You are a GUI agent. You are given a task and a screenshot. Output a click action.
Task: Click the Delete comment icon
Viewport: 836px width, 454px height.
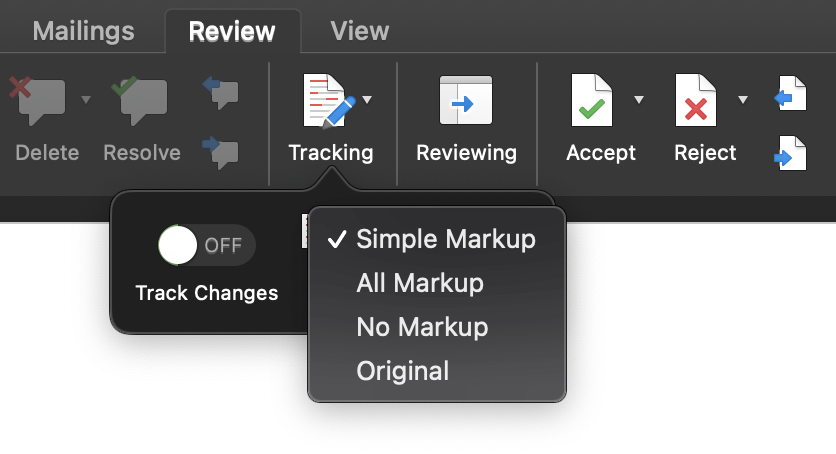38,102
